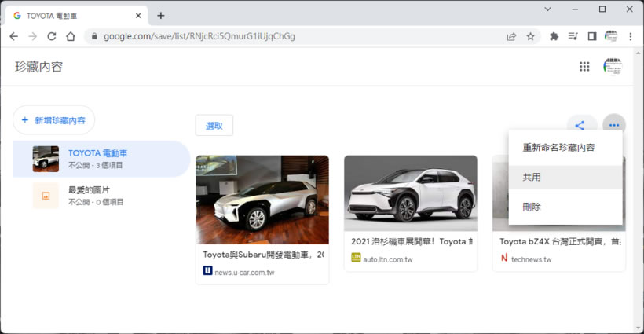Screen dimensions: 644x334
Task: Open the Google apps grid icon
Action: point(584,67)
